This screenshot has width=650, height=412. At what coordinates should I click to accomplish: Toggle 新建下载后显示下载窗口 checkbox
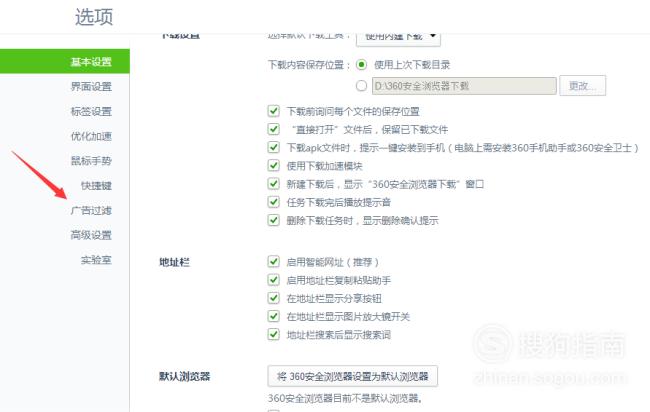click(274, 184)
